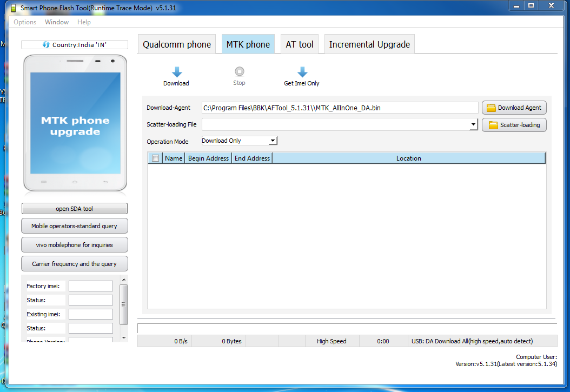Click the vivo mobilephone for inquiries button
Viewport: 570px width, 392px height.
pyautogui.click(x=74, y=244)
